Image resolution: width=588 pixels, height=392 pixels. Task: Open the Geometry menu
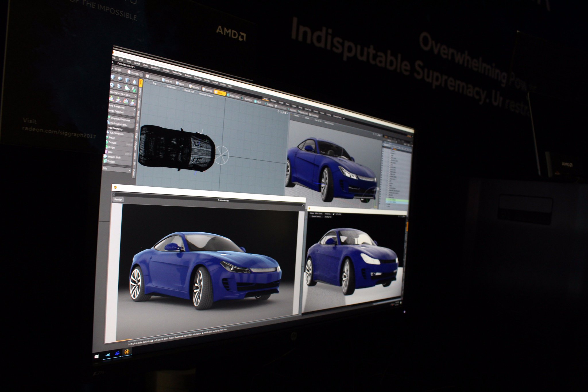pos(155,68)
